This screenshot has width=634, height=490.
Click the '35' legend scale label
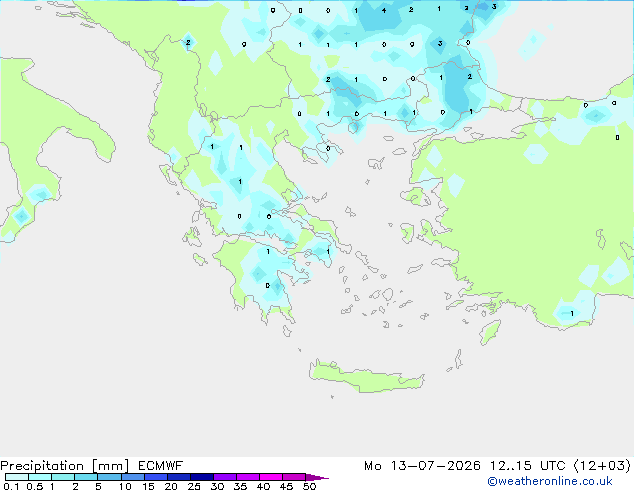[240, 486]
